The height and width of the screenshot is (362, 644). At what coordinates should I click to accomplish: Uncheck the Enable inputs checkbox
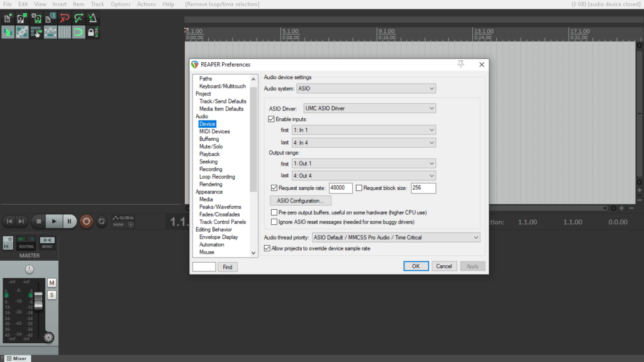coord(271,119)
